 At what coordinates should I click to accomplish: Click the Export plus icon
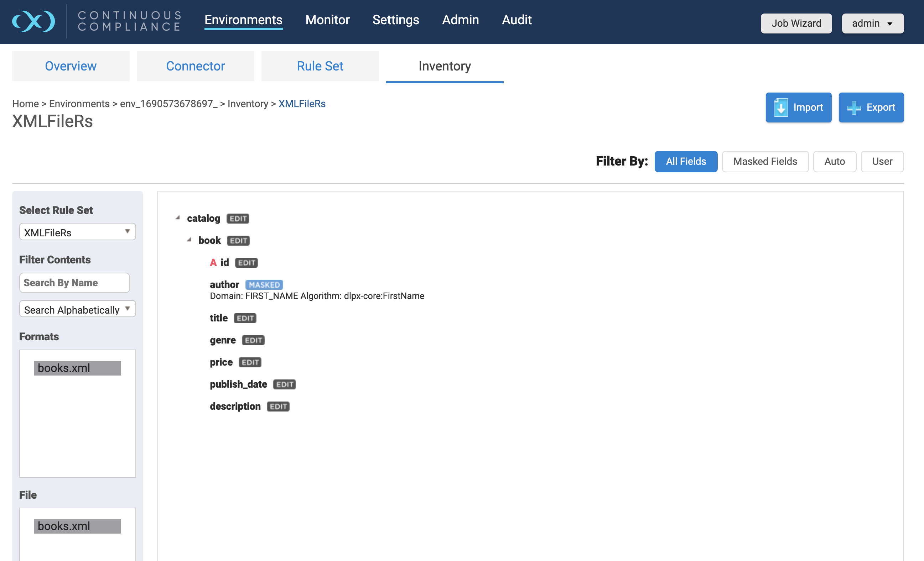pos(854,108)
